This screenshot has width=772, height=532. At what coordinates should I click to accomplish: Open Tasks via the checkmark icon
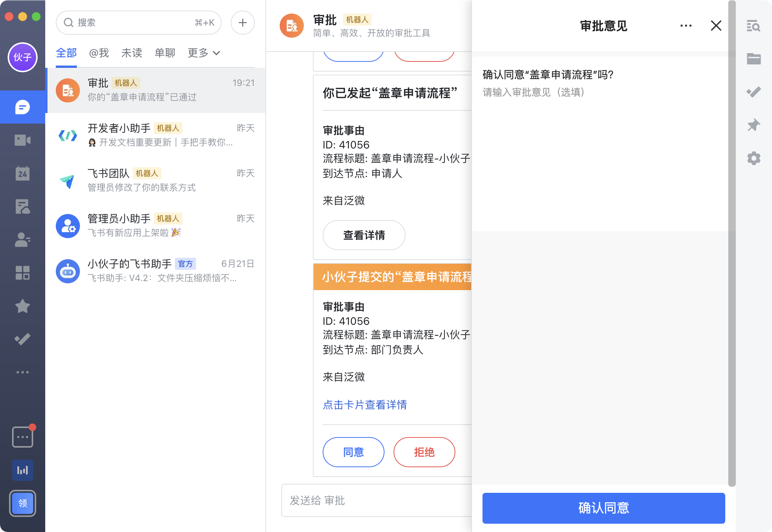click(23, 339)
